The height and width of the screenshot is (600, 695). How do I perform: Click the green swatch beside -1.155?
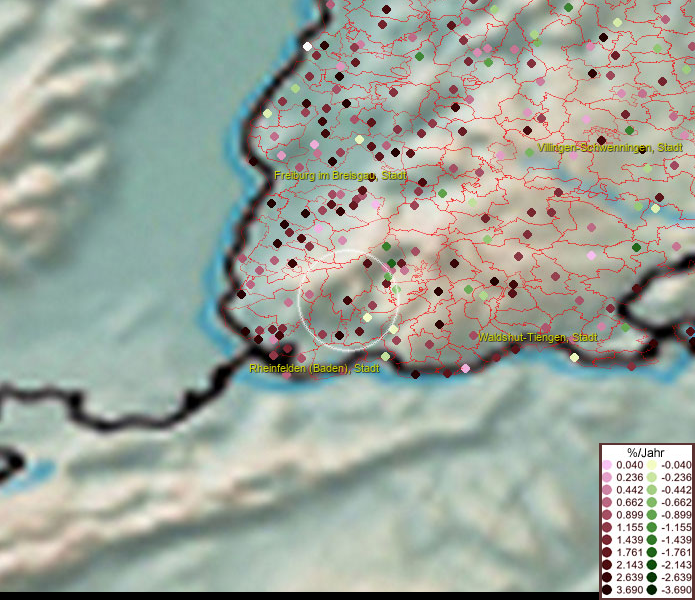tap(652, 527)
